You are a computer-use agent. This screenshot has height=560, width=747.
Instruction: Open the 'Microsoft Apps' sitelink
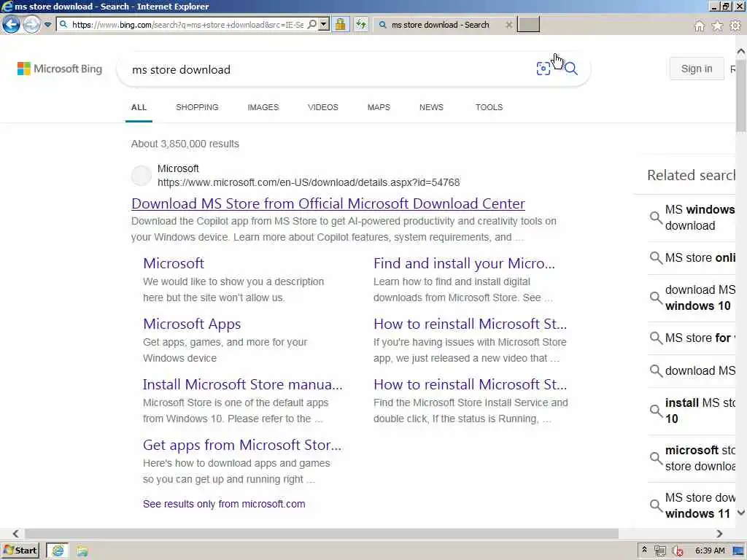click(192, 324)
